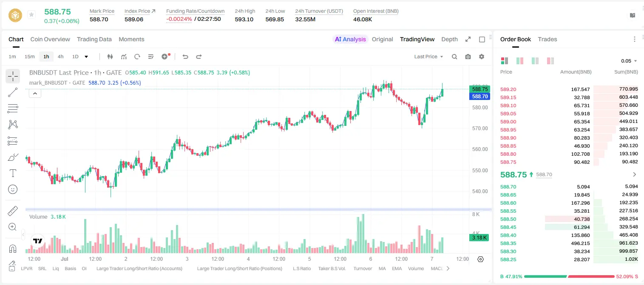
Task: Open chart settings gear icon
Action: (482, 57)
